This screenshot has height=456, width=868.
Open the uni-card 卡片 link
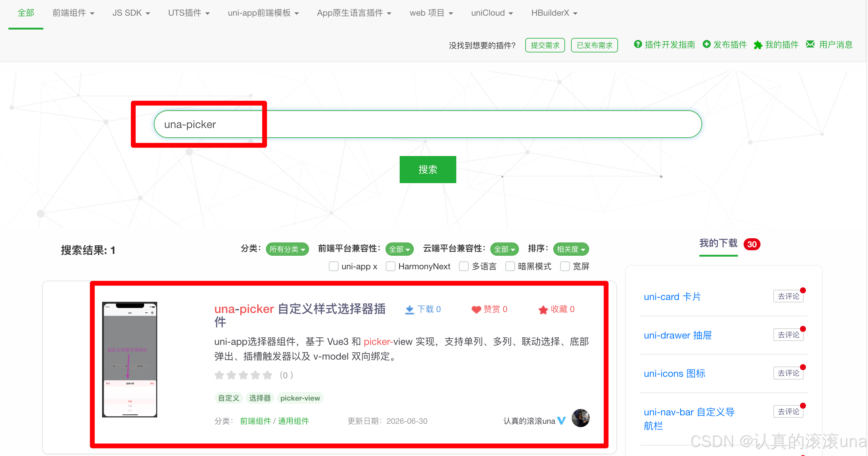672,297
